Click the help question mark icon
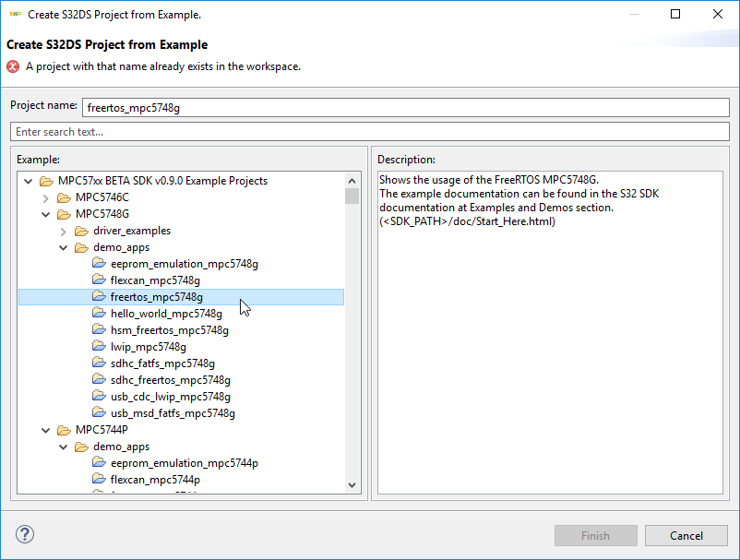The width and height of the screenshot is (740, 560). point(25,535)
